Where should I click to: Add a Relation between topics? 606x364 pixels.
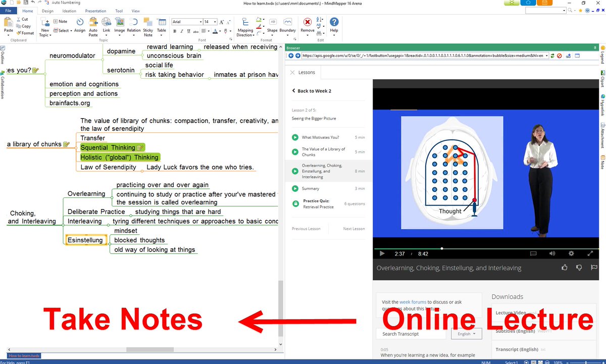[x=134, y=26]
